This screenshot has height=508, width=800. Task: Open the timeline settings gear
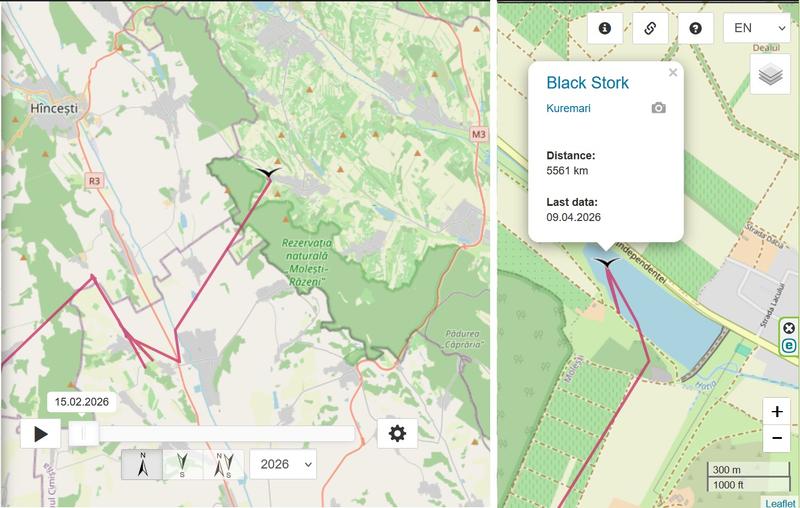tap(397, 434)
